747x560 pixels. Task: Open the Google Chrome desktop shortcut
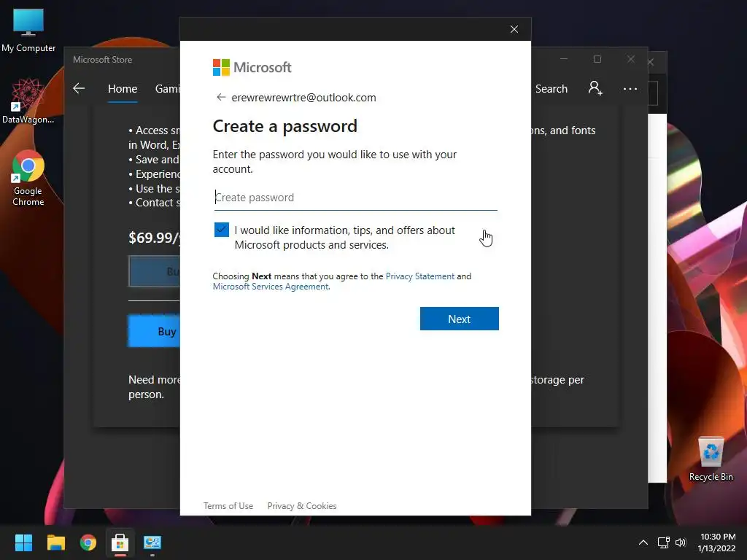click(28, 178)
